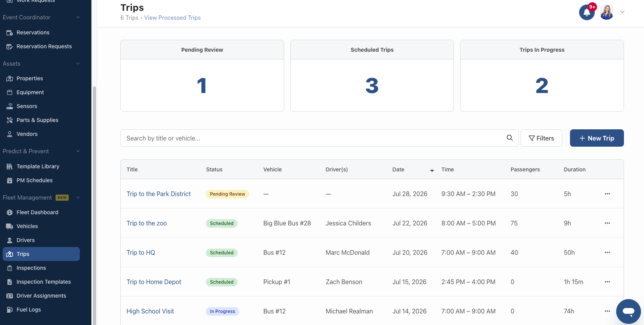The image size is (644, 325).
Task: Click the In Progress status badge
Action: [223, 311]
